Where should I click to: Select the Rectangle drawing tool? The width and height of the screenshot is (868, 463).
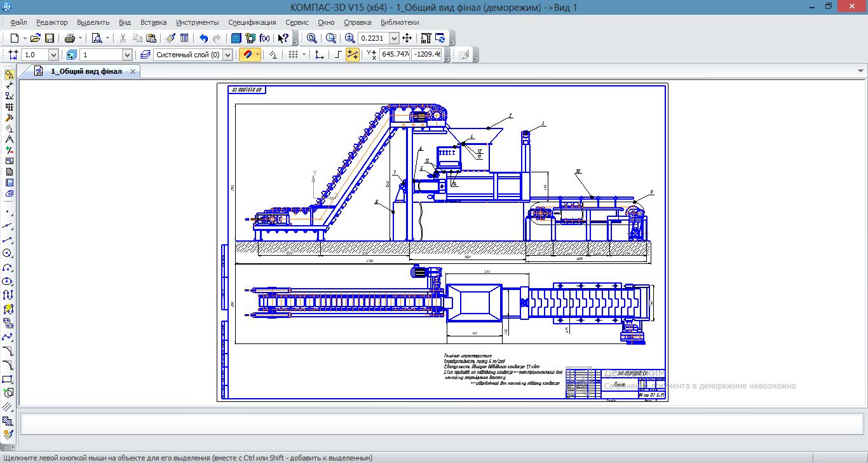(x=8, y=379)
